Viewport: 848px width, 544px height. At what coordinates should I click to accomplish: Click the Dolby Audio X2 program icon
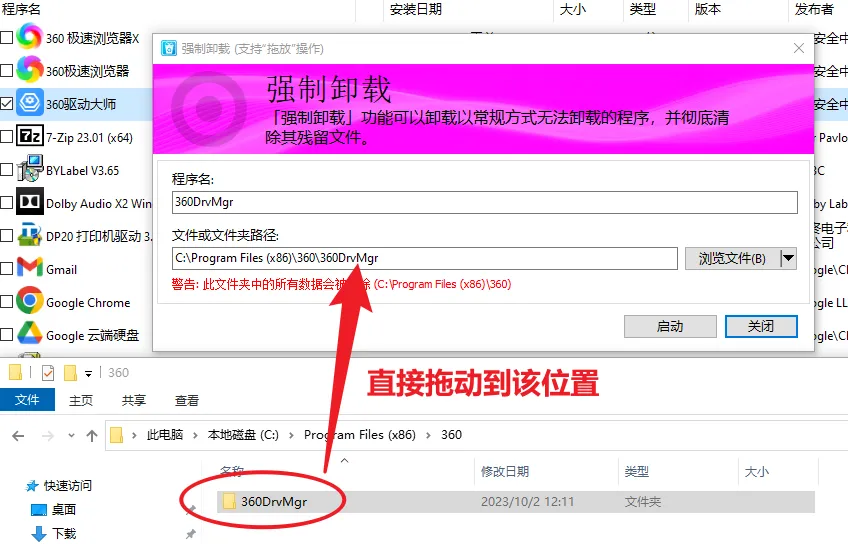tap(29, 202)
